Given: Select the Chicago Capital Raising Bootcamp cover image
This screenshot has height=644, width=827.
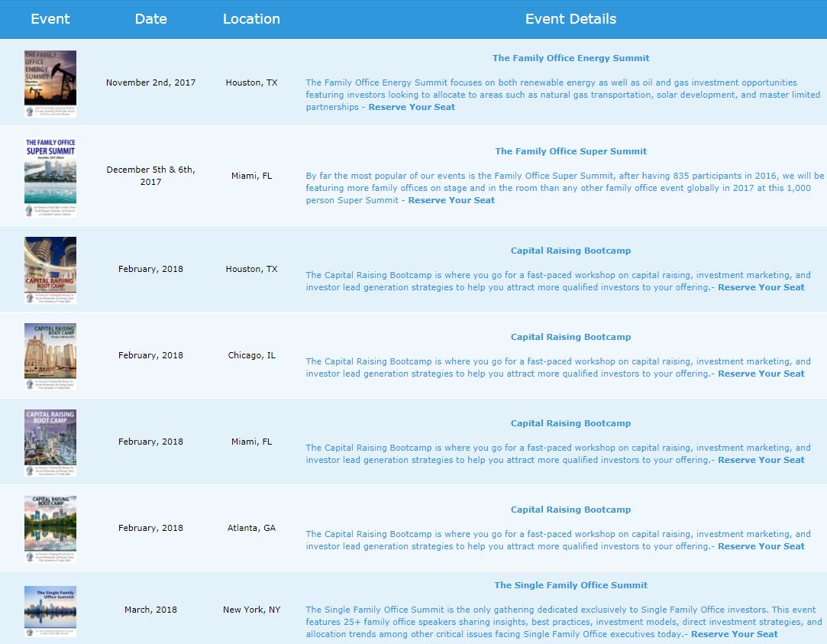Looking at the screenshot, I should click(50, 356).
